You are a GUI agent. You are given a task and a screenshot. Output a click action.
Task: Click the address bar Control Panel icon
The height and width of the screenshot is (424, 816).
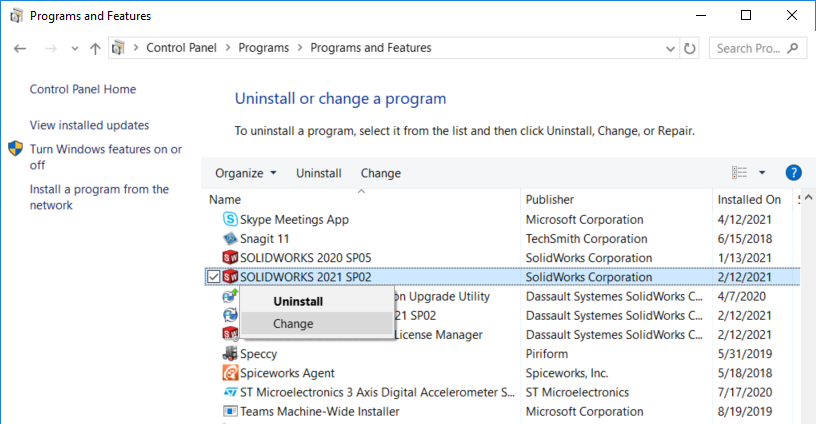(118, 48)
